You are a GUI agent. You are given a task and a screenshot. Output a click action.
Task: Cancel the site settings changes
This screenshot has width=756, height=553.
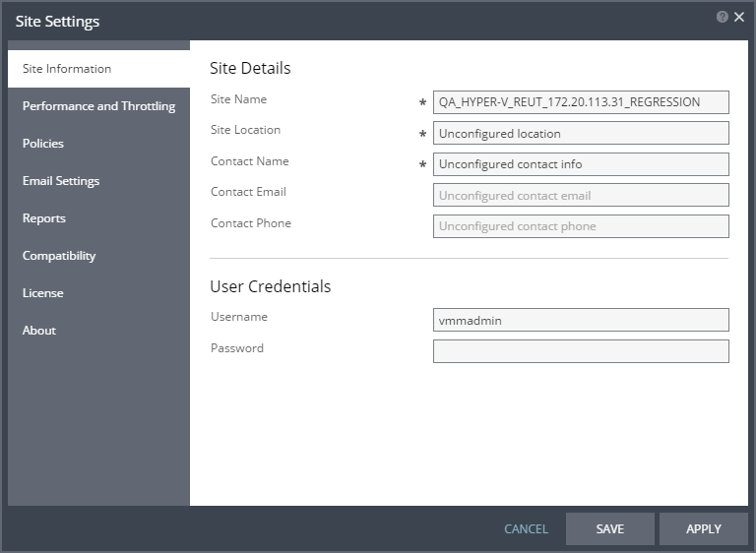point(526,529)
